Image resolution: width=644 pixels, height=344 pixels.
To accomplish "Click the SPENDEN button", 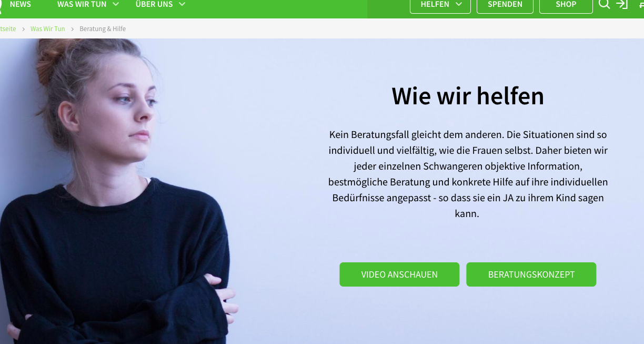I will coord(505,5).
